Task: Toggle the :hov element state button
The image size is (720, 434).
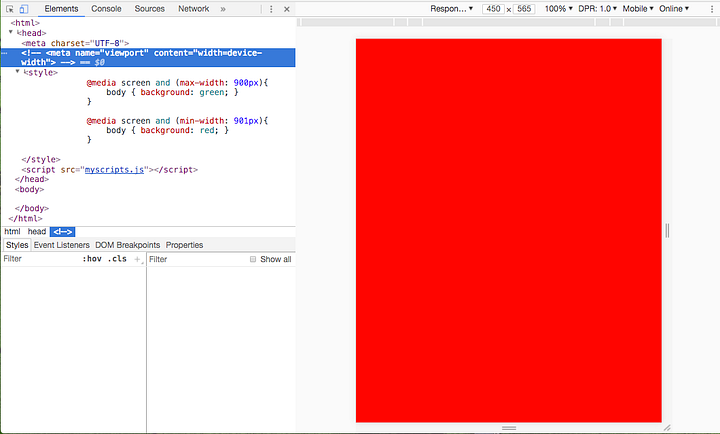Action: (92, 259)
